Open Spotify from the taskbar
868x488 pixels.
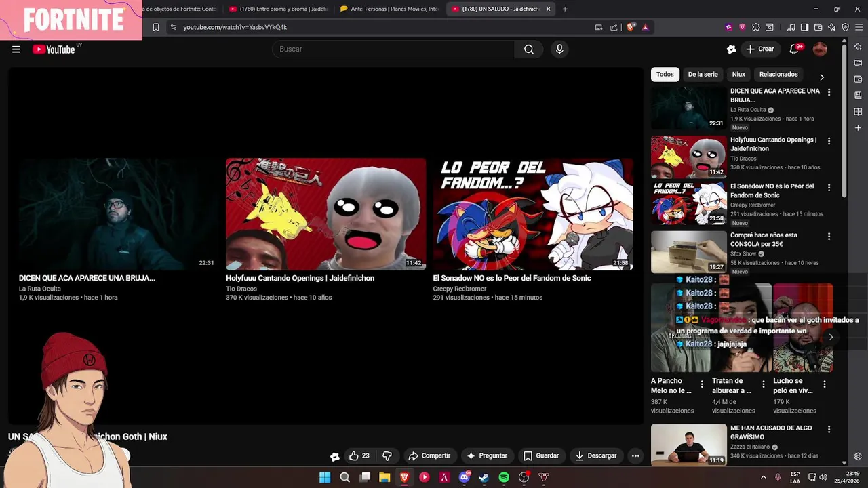504,477
